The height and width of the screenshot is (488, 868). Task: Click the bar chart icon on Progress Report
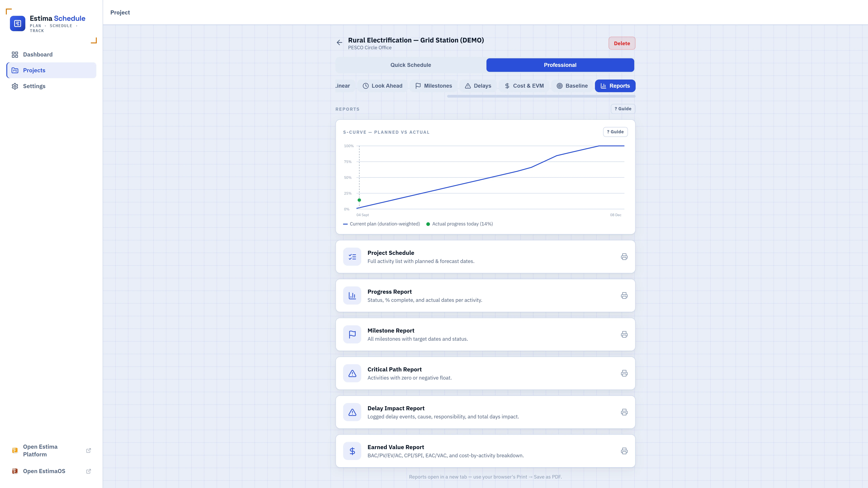point(352,296)
